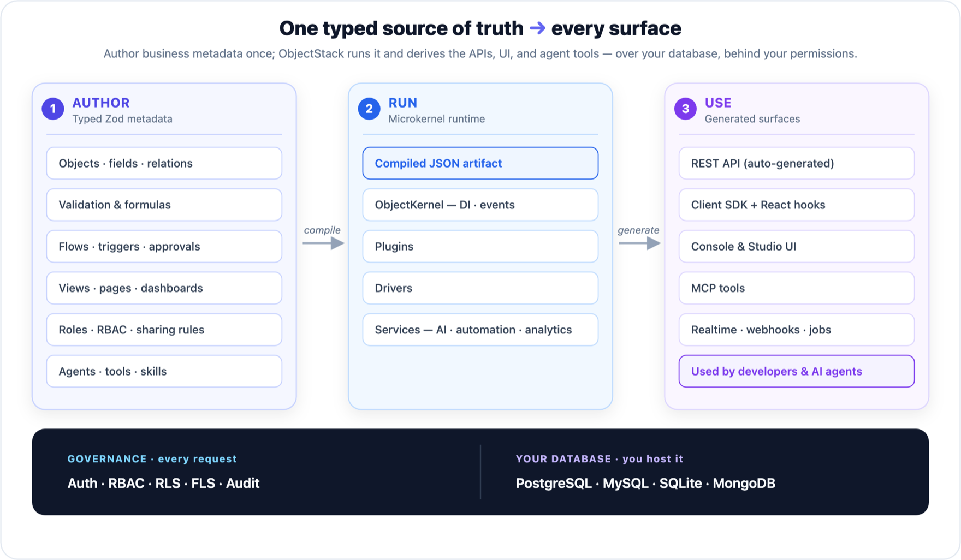This screenshot has width=961, height=560.
Task: Open the Flows · triggers · approvals item
Action: coord(164,246)
